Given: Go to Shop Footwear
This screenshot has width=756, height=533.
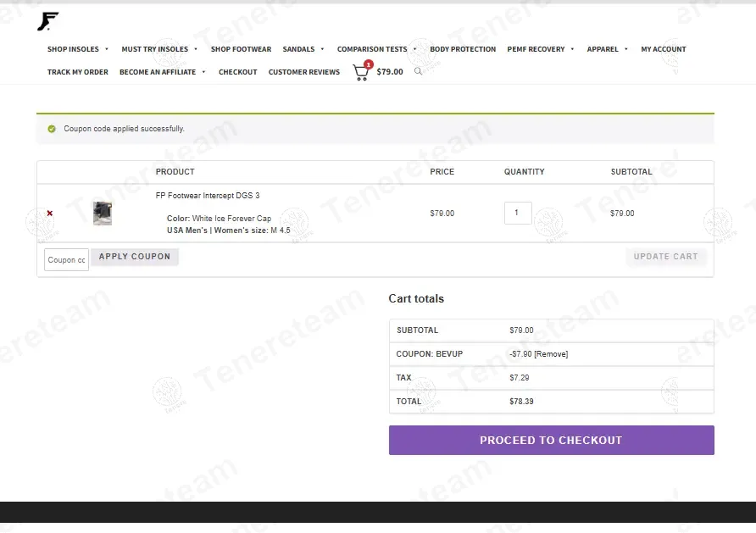Looking at the screenshot, I should coord(241,49).
